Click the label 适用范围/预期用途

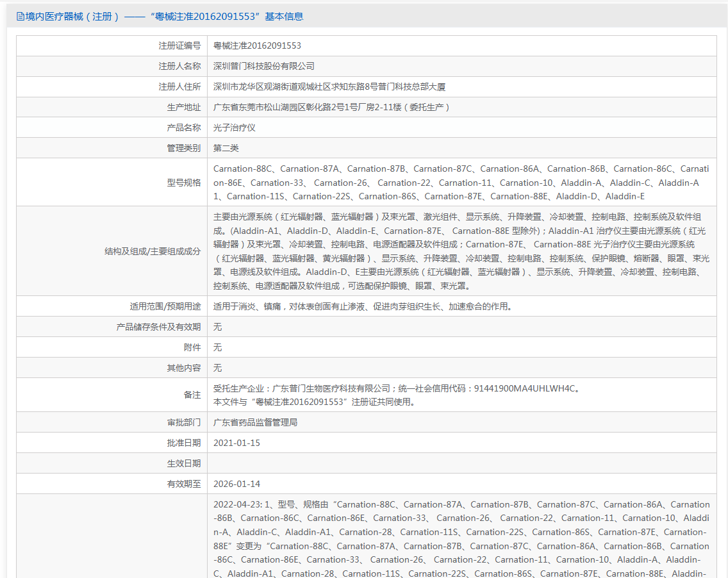click(x=165, y=306)
